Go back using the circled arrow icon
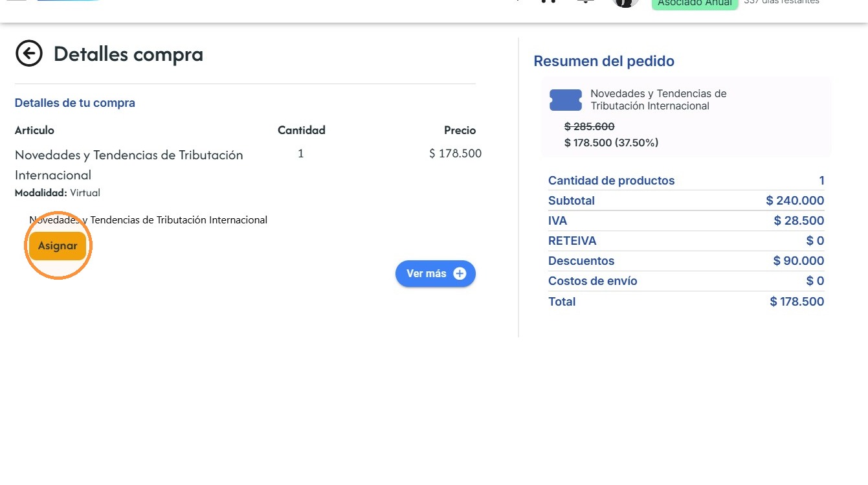This screenshot has height=485, width=868. (x=29, y=54)
